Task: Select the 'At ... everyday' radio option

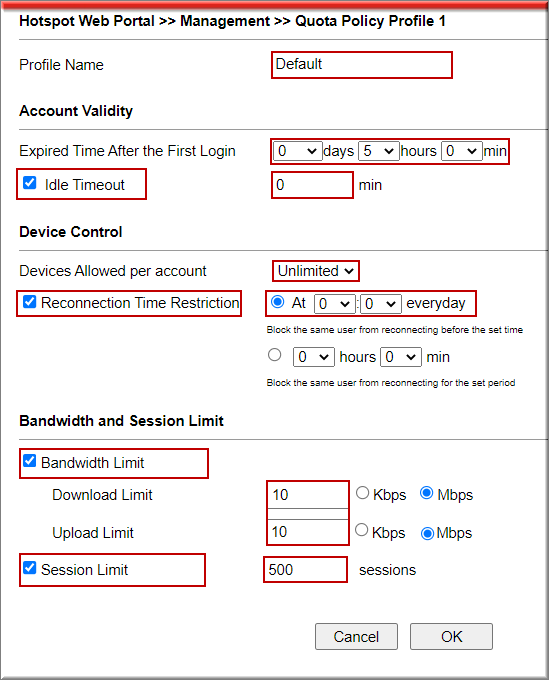Action: [x=278, y=301]
